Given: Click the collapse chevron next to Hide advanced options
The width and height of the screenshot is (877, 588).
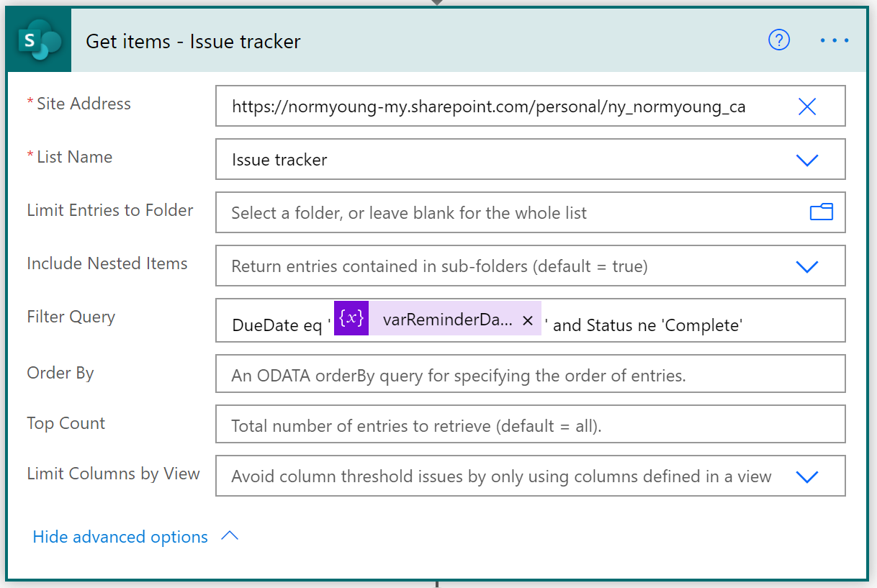Looking at the screenshot, I should pos(228,535).
